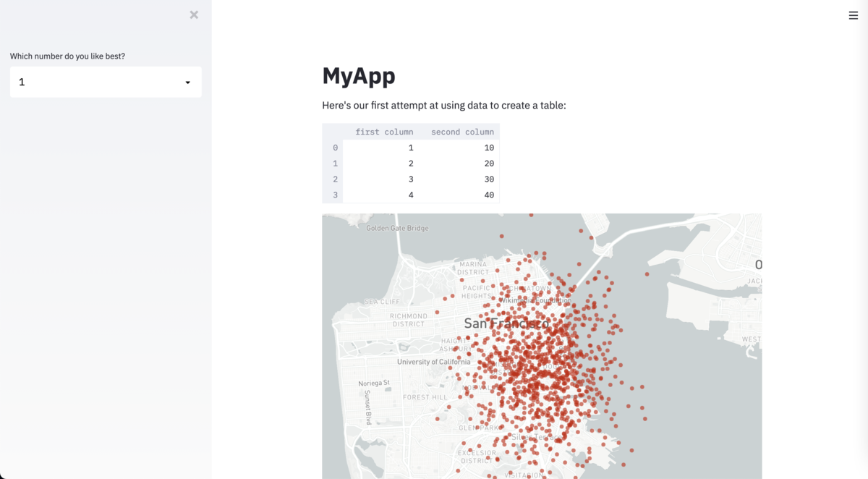Click the Pacific Heights map label
The height and width of the screenshot is (479, 868).
[x=477, y=292]
